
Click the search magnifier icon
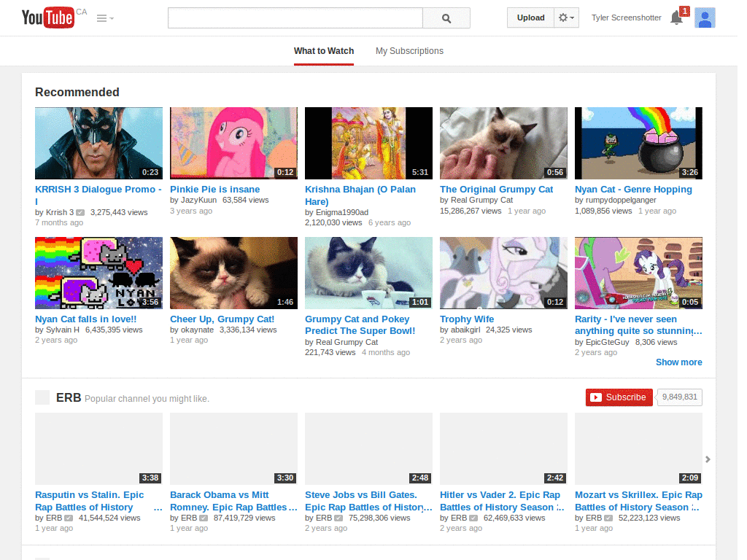click(446, 17)
